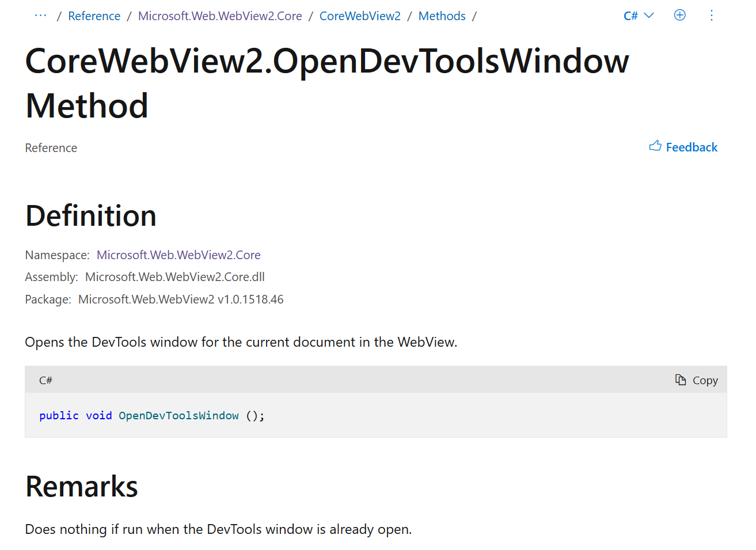The image size is (756, 550).
Task: Expand hidden breadcrumb items via ellipsis
Action: [x=40, y=16]
